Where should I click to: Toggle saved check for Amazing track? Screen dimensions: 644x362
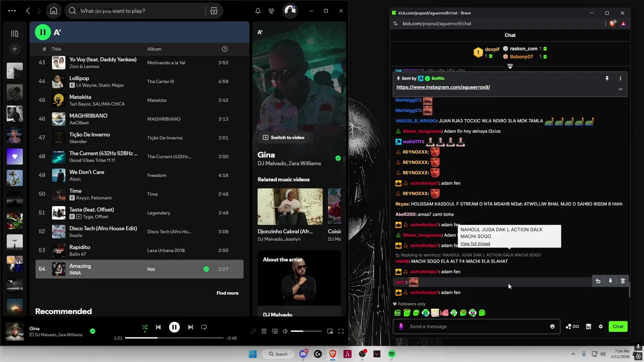click(206, 269)
